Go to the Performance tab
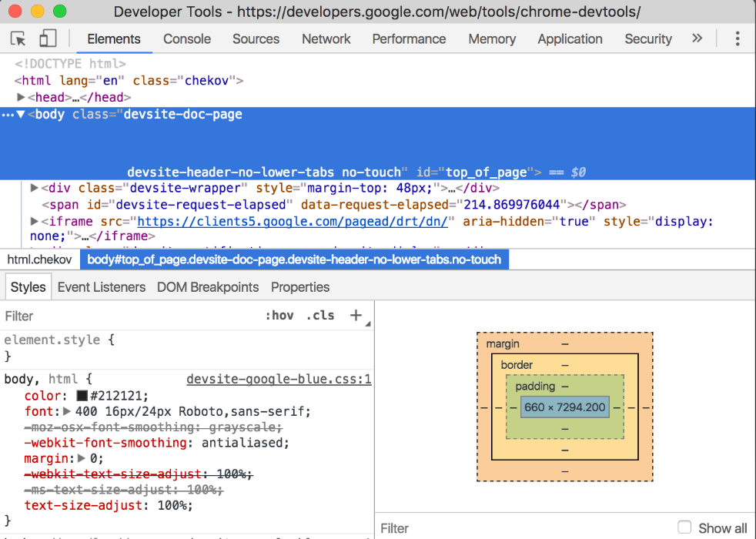This screenshot has height=539, width=756. [409, 38]
